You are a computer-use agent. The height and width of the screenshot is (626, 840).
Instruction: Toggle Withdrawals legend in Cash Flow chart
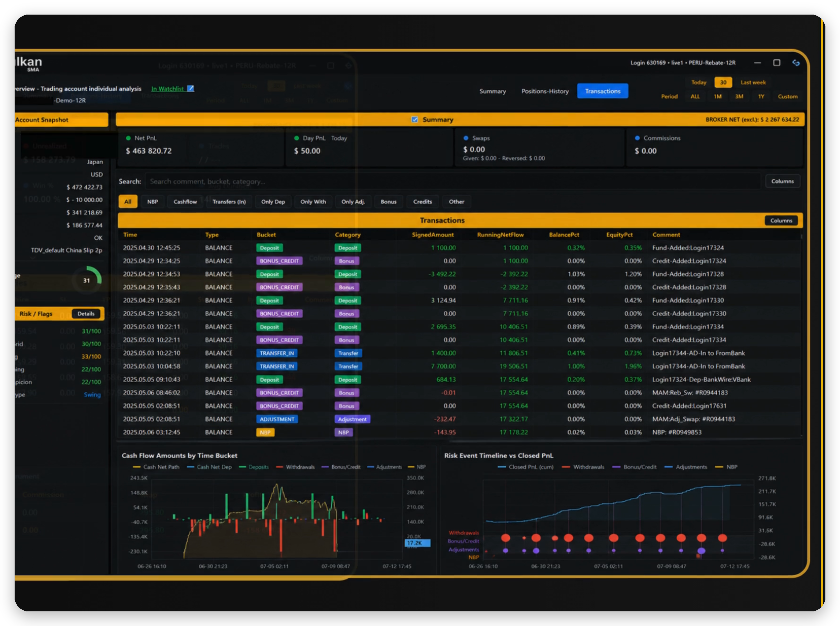click(x=295, y=467)
